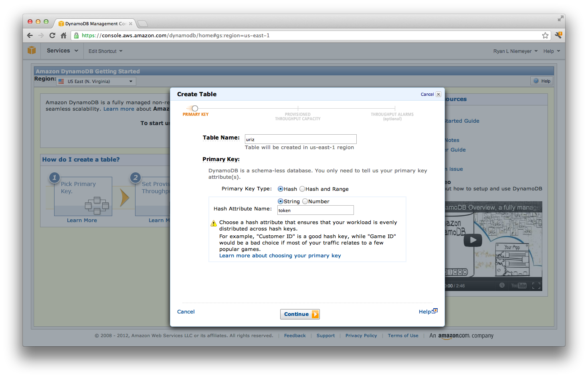Select the Hash and Range primary key type
The image size is (588, 378).
click(302, 189)
